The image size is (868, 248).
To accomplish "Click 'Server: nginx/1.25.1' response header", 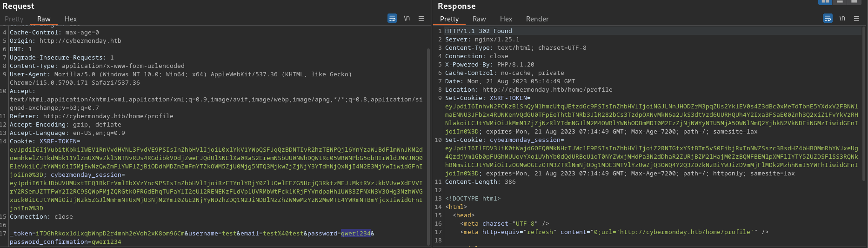I will pos(482,40).
